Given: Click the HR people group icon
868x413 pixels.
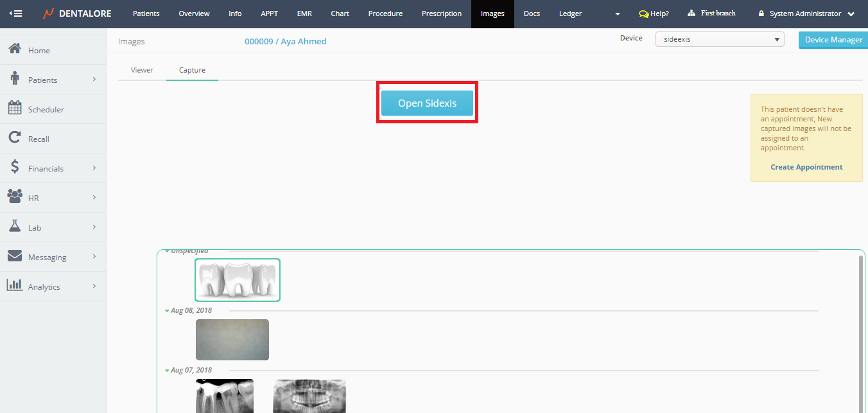Looking at the screenshot, I should pyautogui.click(x=15, y=197).
